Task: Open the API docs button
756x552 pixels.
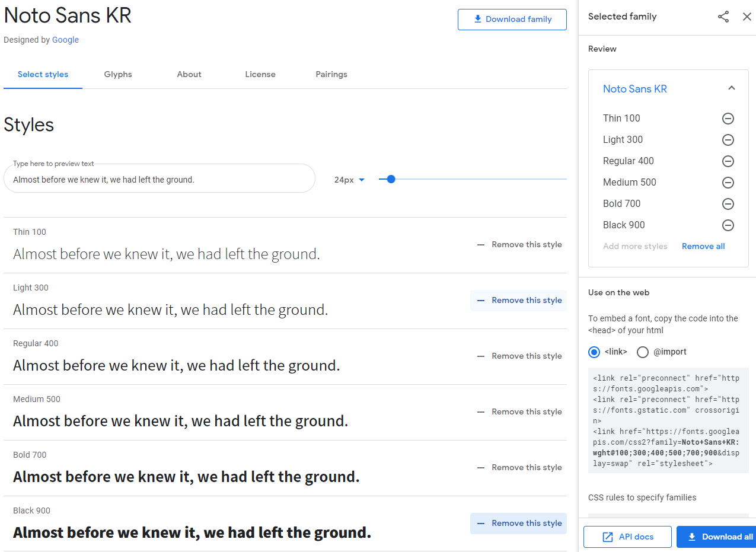Action: click(627, 537)
